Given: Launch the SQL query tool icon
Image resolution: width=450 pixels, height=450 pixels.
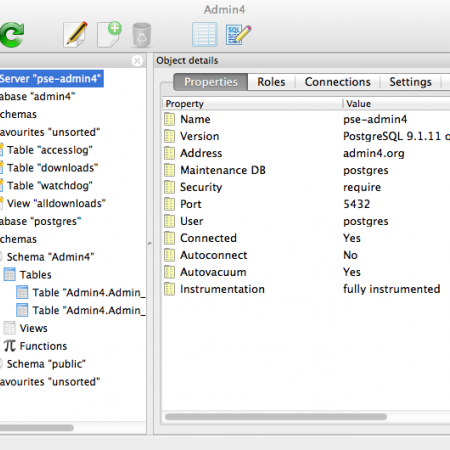Looking at the screenshot, I should [238, 34].
